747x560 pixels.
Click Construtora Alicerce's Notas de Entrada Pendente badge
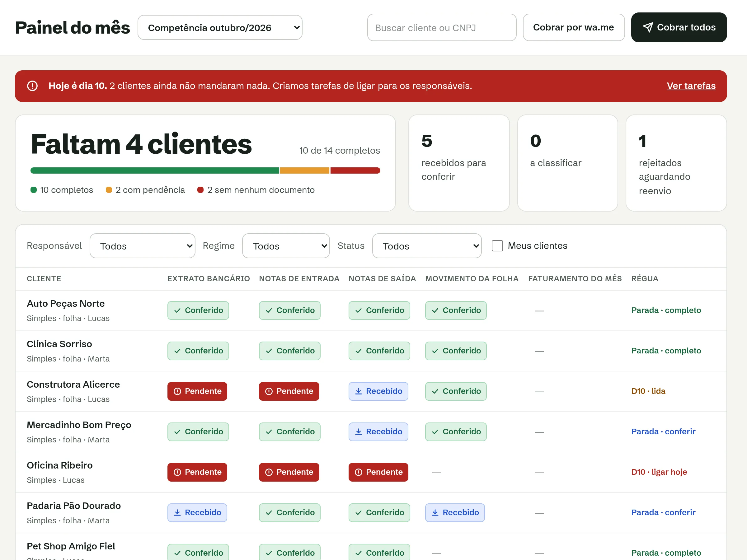(x=289, y=391)
